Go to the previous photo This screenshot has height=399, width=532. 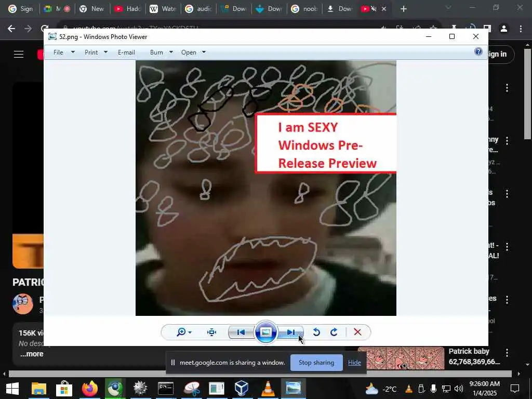coord(241,332)
